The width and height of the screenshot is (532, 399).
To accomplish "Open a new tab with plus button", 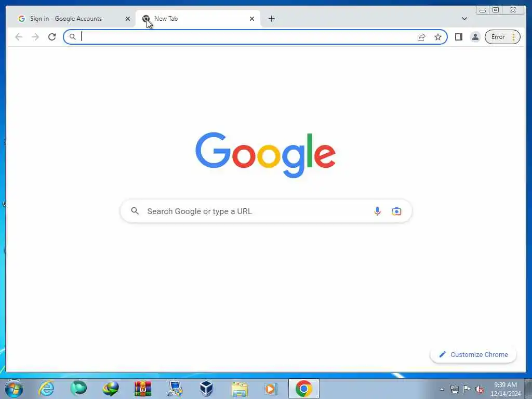I will (271, 19).
